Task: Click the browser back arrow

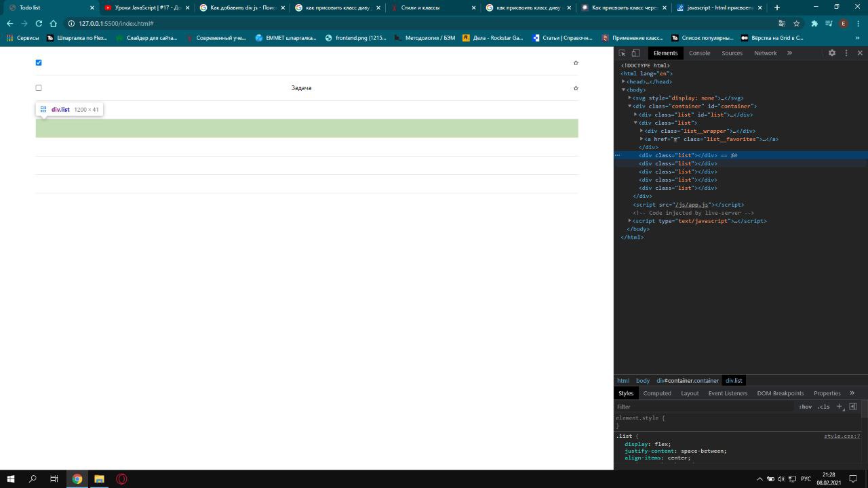Action: pos(9,23)
